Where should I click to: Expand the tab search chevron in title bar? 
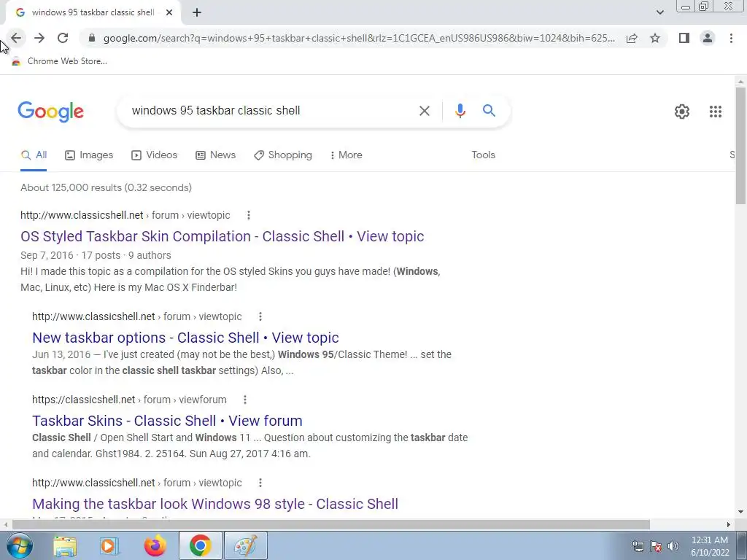click(x=659, y=12)
